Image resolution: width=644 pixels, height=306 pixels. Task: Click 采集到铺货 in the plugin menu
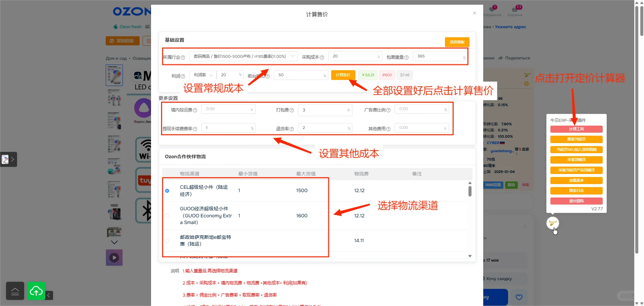coord(576,160)
